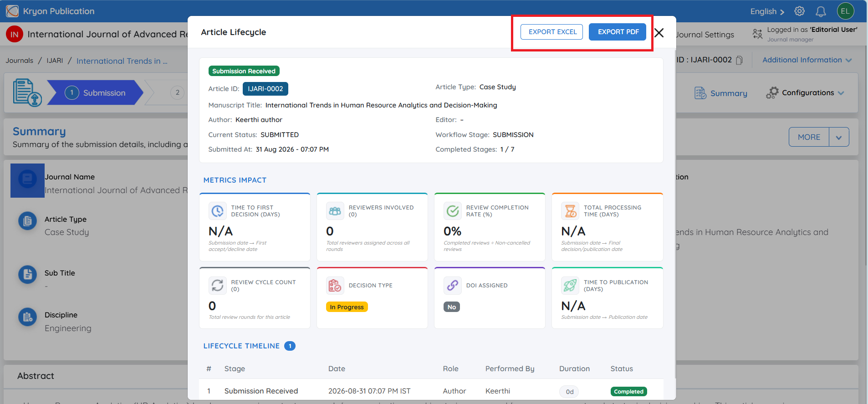The image size is (868, 404).
Task: Close the Article Lifecycle dialog
Action: click(659, 33)
